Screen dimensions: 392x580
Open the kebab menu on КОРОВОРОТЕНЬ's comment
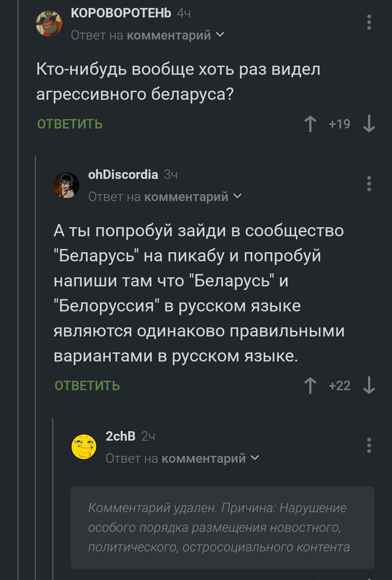coord(368,21)
